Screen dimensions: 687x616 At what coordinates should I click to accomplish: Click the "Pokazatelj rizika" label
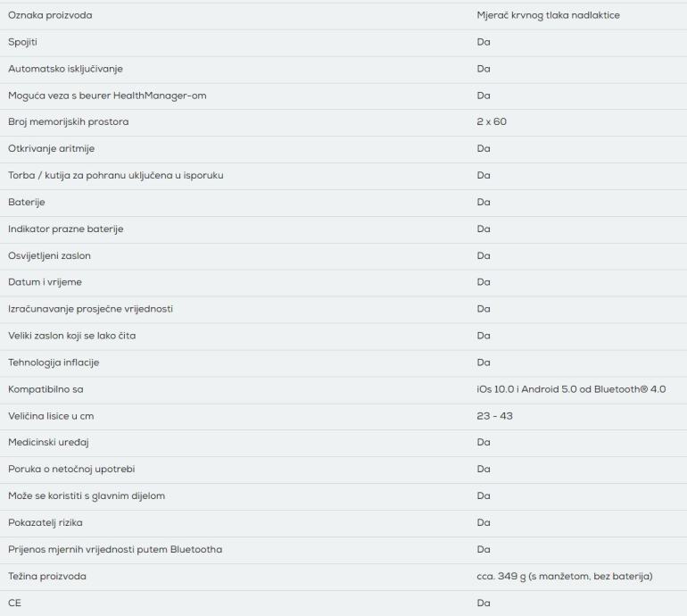click(x=46, y=523)
